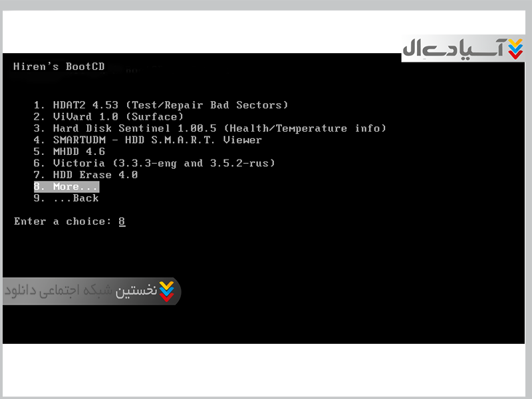
Task: Click the Hiren's BootCD title text
Action: click(59, 66)
